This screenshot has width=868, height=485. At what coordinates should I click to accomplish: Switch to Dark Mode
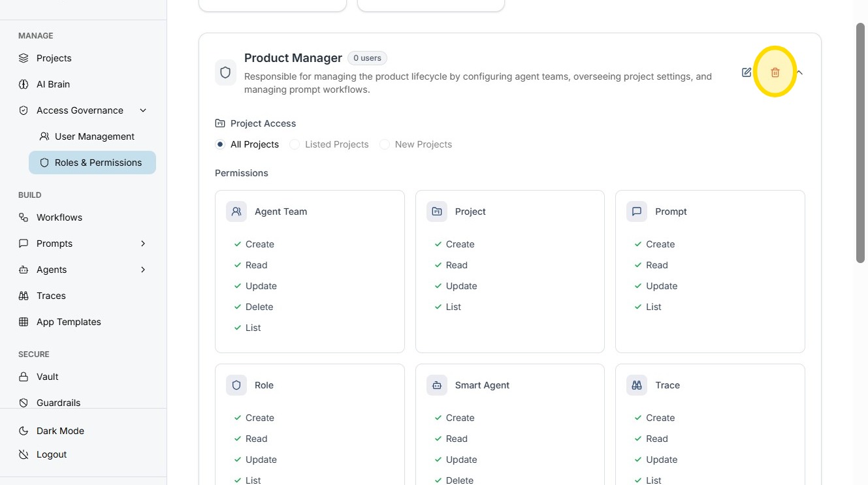point(60,431)
